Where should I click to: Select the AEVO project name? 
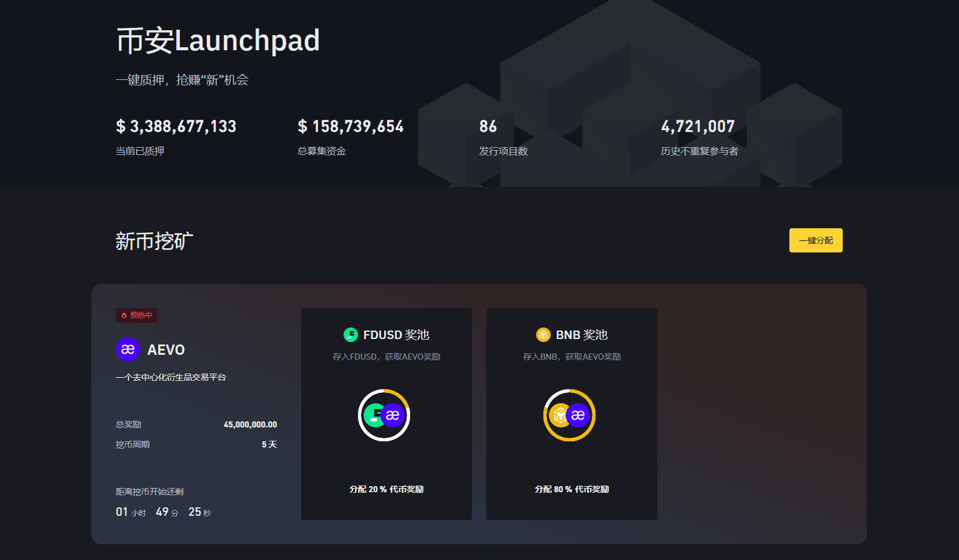tap(166, 350)
